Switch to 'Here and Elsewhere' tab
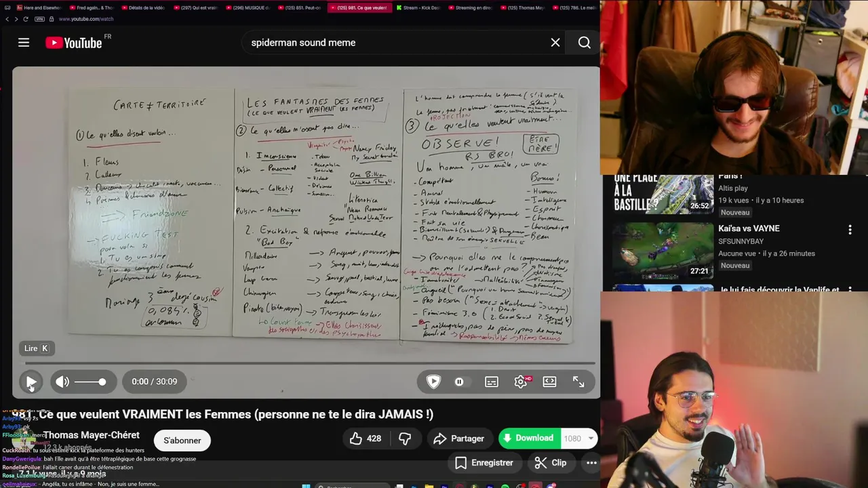868x488 pixels. [38, 7]
